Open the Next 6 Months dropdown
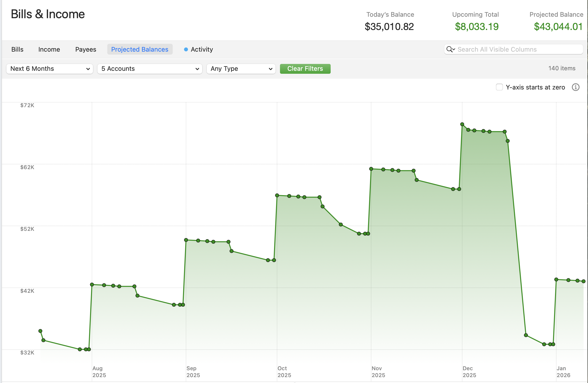 click(49, 69)
